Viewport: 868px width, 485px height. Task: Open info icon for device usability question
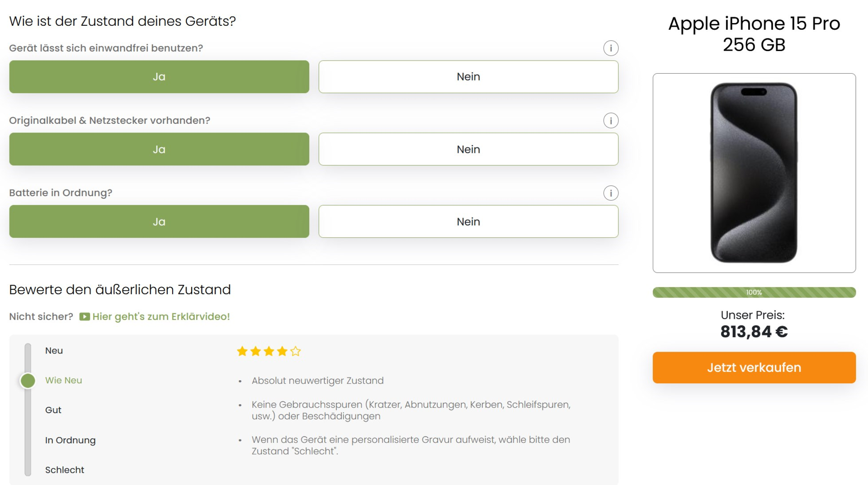[610, 48]
